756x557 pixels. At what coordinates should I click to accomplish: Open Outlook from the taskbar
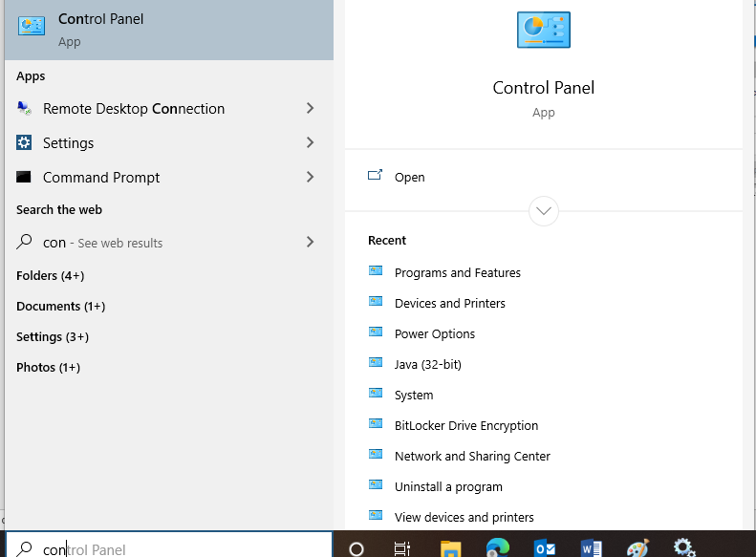click(x=545, y=548)
